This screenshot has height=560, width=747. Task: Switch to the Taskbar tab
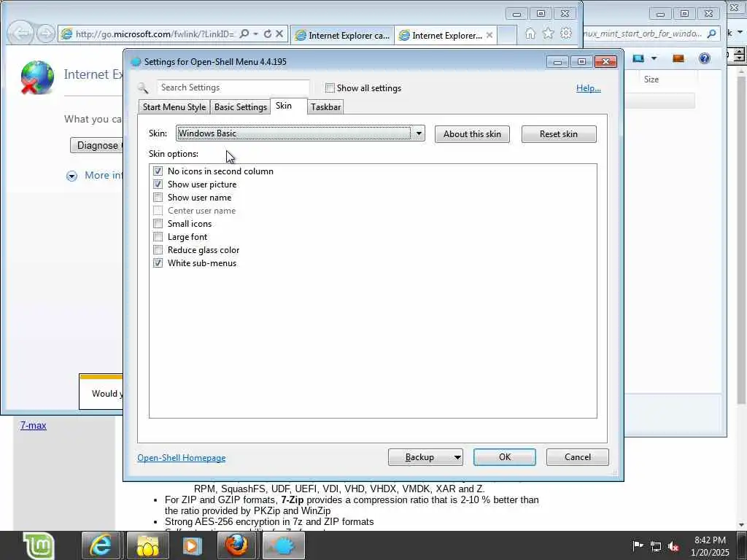[326, 107]
